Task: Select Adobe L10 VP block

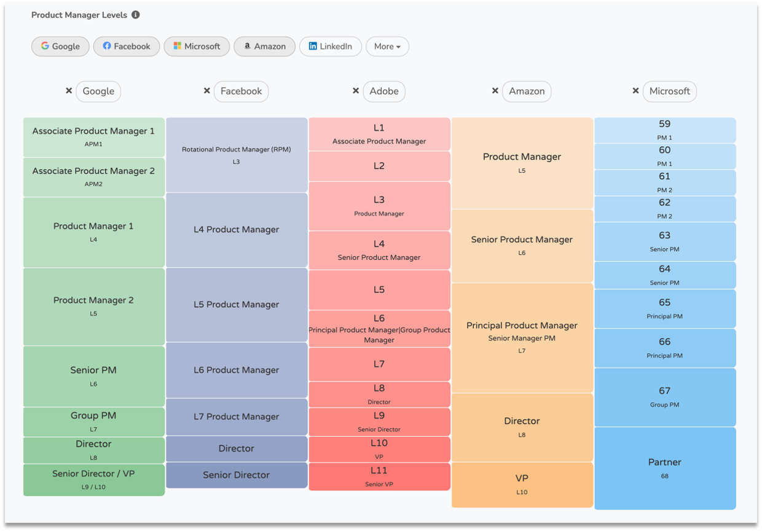Action: coord(379,450)
